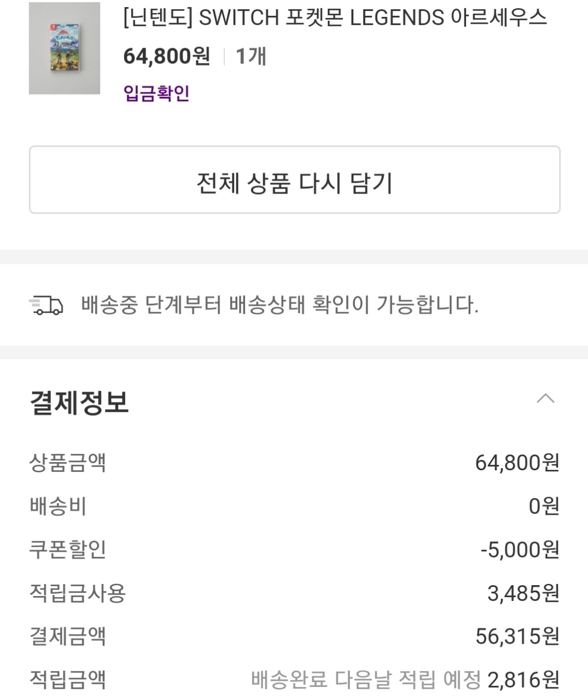
Task: Tap the 3,485원 points used amount
Action: [x=523, y=593]
